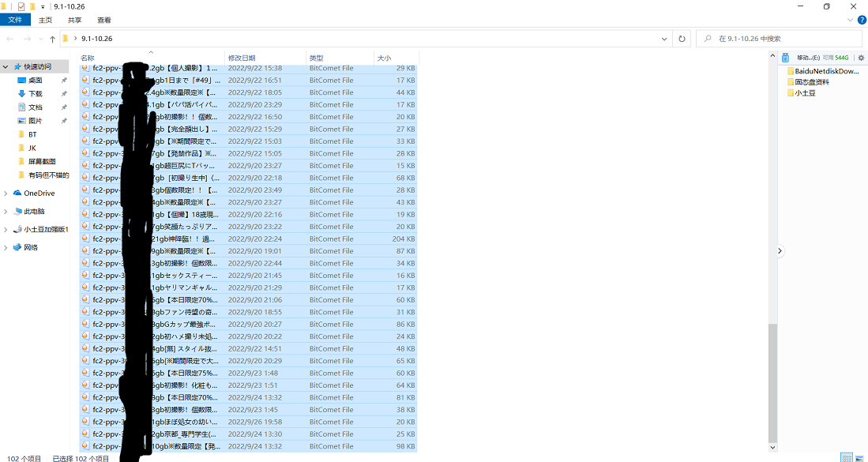Sort files by the 类型 column
Viewport: 868px width, 462px height.
(x=340, y=58)
